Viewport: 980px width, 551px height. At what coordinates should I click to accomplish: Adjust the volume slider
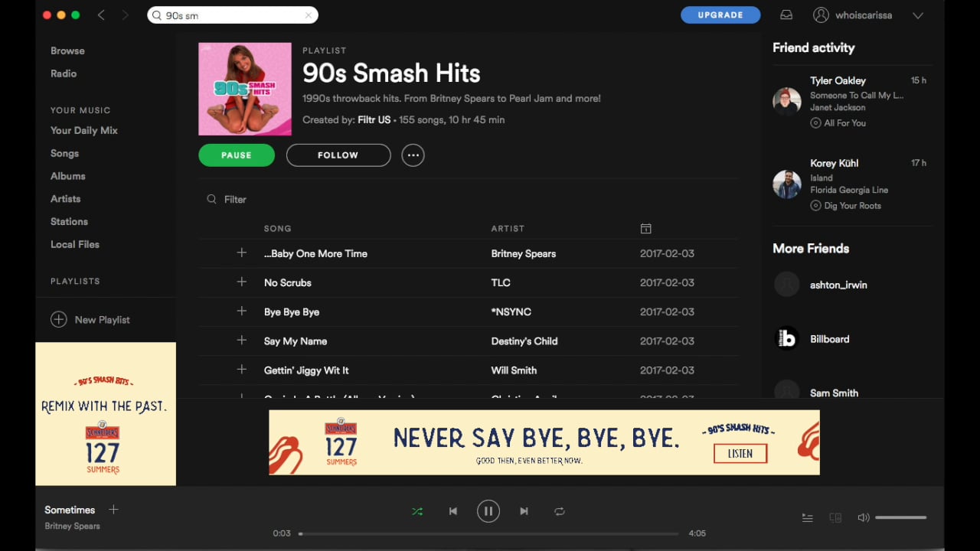[x=900, y=517]
